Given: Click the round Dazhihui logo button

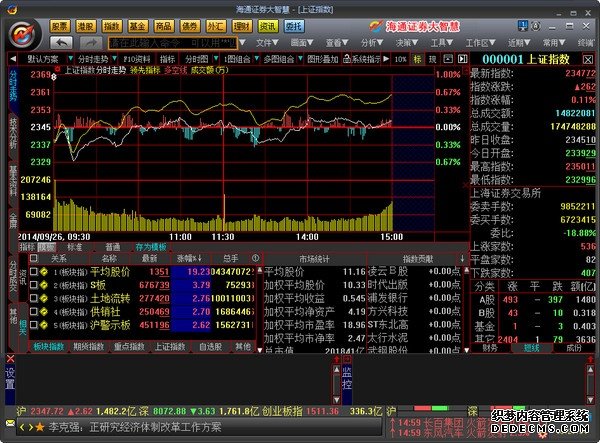Looking at the screenshot, I should [24, 35].
